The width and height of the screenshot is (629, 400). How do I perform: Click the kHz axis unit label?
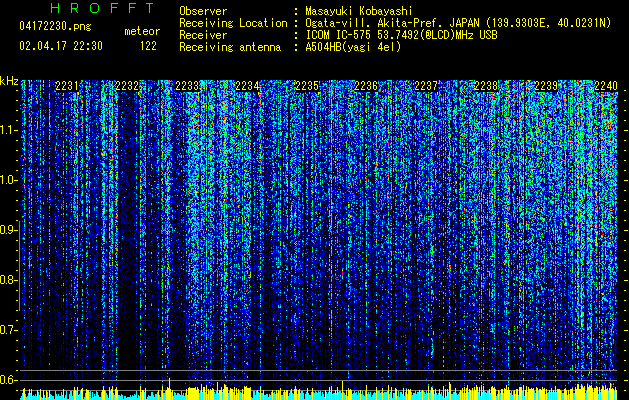pyautogui.click(x=9, y=81)
